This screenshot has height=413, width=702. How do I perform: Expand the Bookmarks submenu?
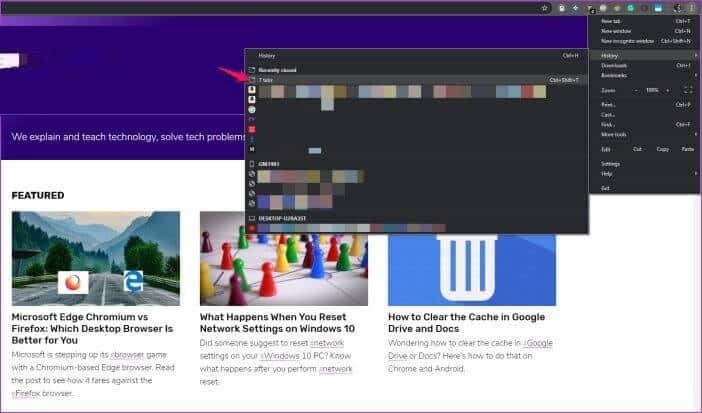(644, 75)
